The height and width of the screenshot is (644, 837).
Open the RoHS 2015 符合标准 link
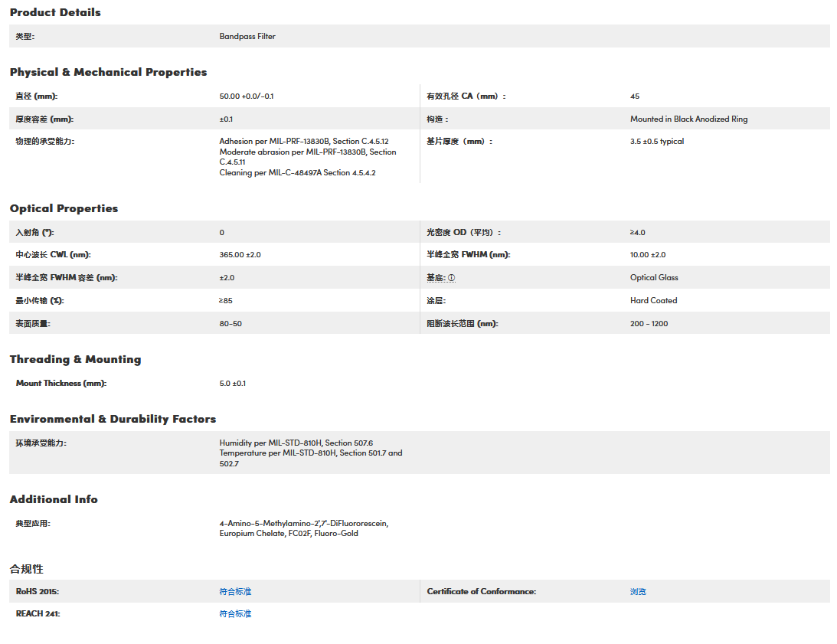pyautogui.click(x=235, y=592)
